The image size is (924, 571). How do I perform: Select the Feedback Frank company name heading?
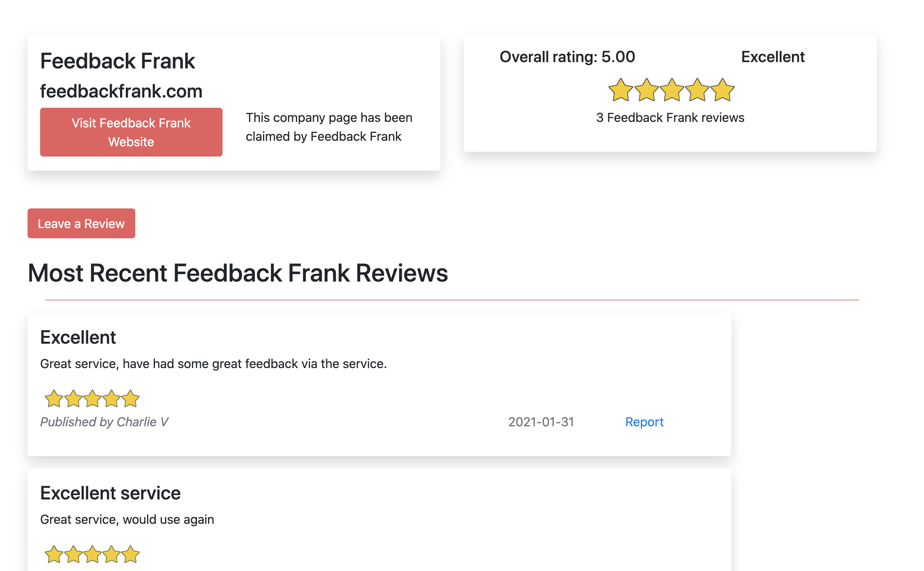click(x=118, y=61)
